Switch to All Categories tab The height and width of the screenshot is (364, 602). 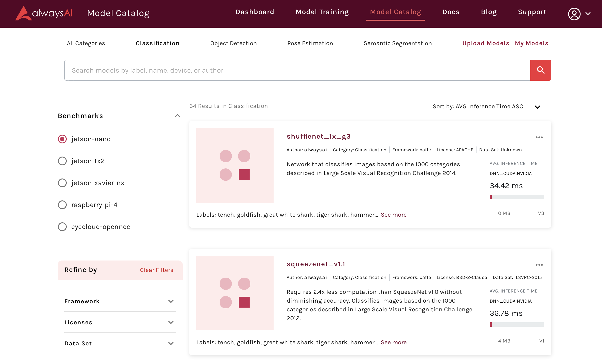[x=86, y=43]
